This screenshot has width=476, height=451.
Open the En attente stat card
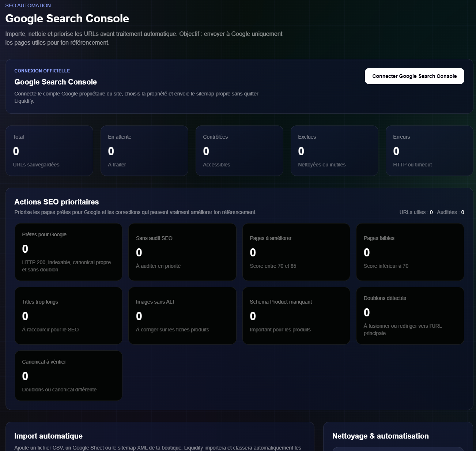pyautogui.click(x=144, y=151)
